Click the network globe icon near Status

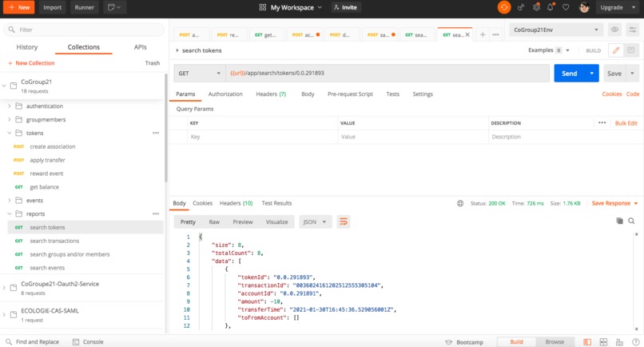pos(460,203)
